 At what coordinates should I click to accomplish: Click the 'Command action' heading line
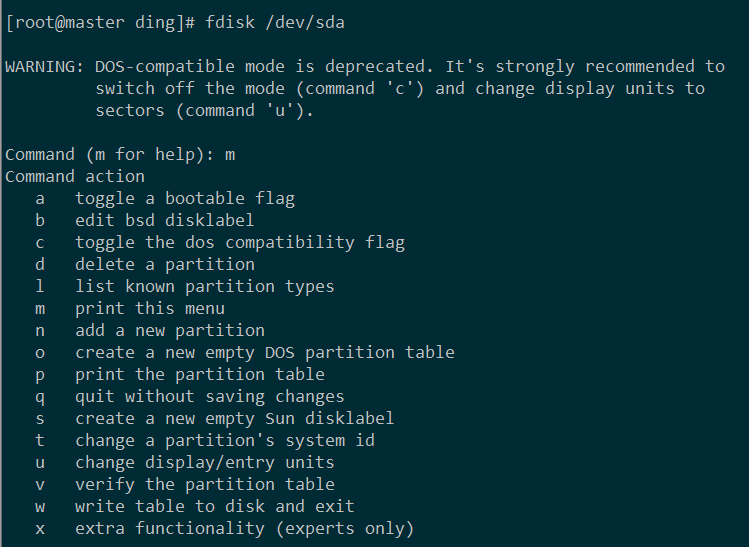(x=75, y=176)
